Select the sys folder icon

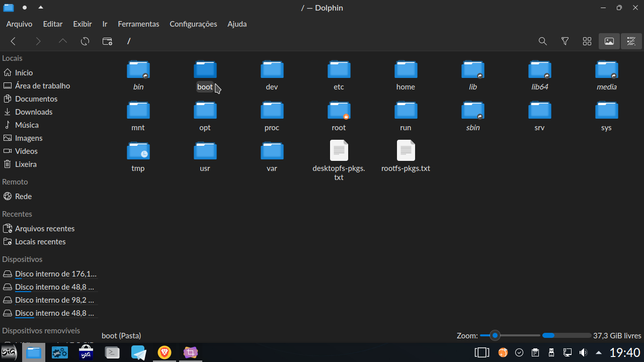pos(607,110)
